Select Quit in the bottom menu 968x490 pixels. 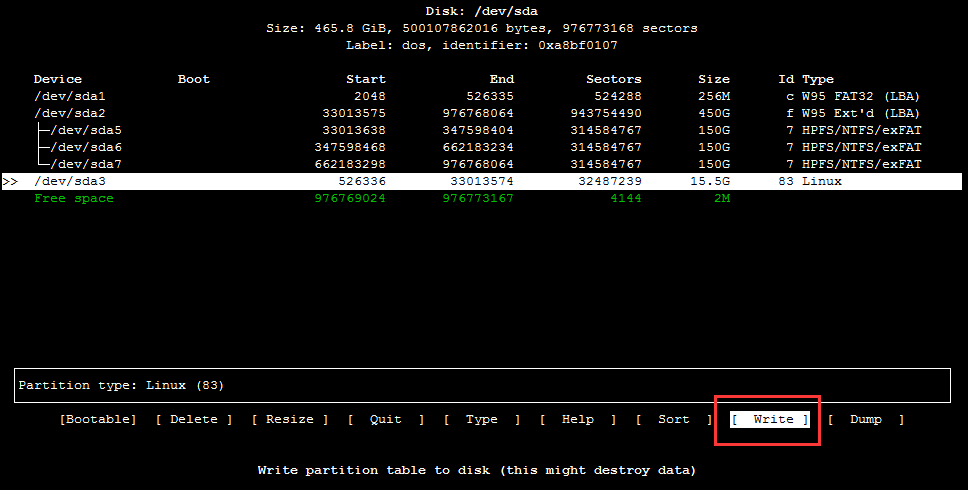(386, 420)
